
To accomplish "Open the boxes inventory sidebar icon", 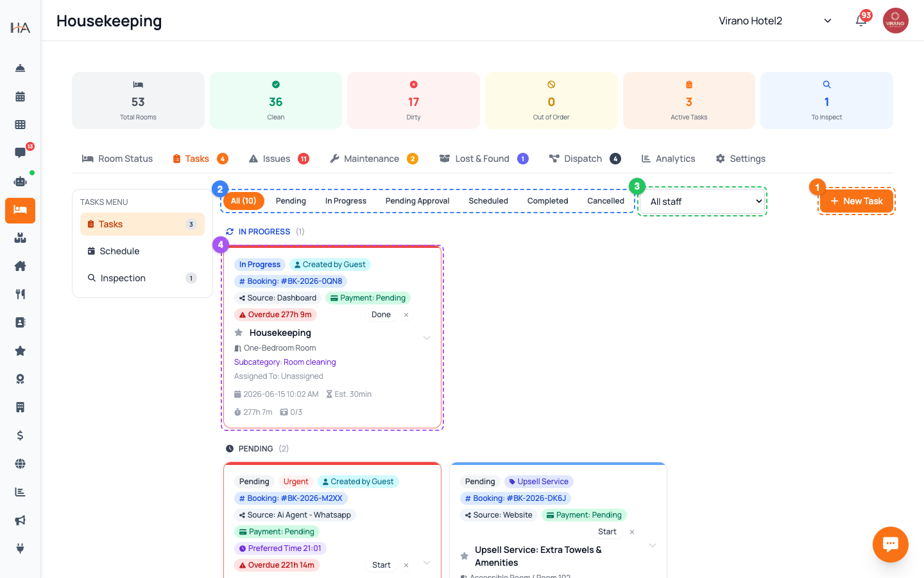I will (x=20, y=238).
